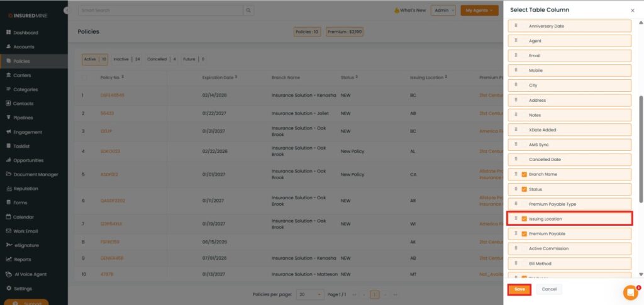The width and height of the screenshot is (644, 305).
Task: Open the Admin dropdown
Action: [443, 11]
